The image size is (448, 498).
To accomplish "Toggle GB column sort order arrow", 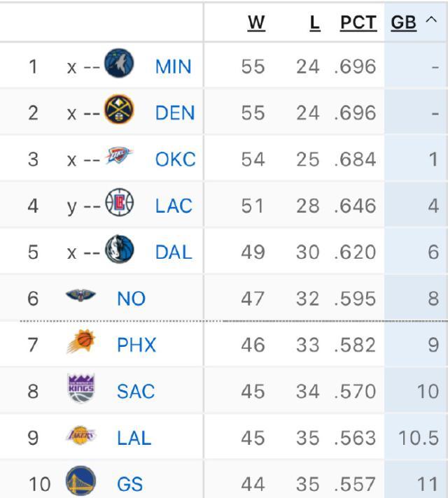I will [430, 22].
